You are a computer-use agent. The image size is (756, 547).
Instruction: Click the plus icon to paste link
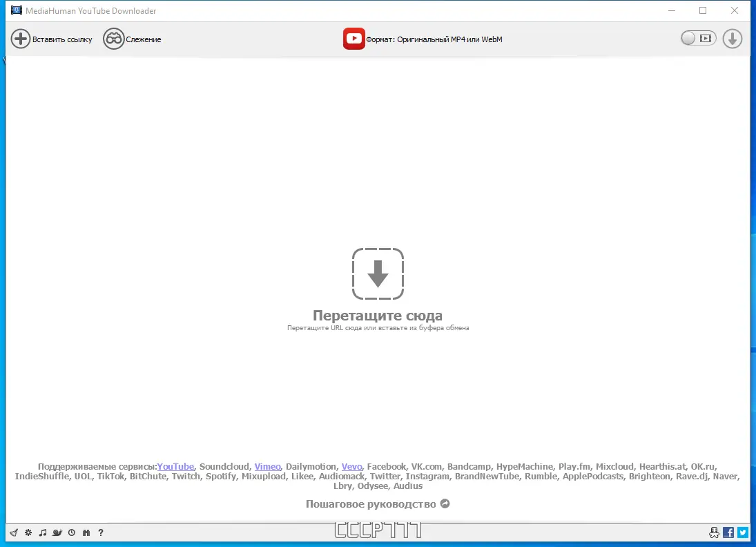pos(21,39)
